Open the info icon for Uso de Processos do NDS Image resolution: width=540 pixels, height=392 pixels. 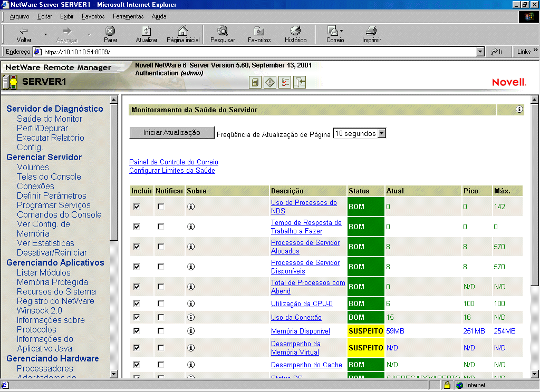point(191,207)
